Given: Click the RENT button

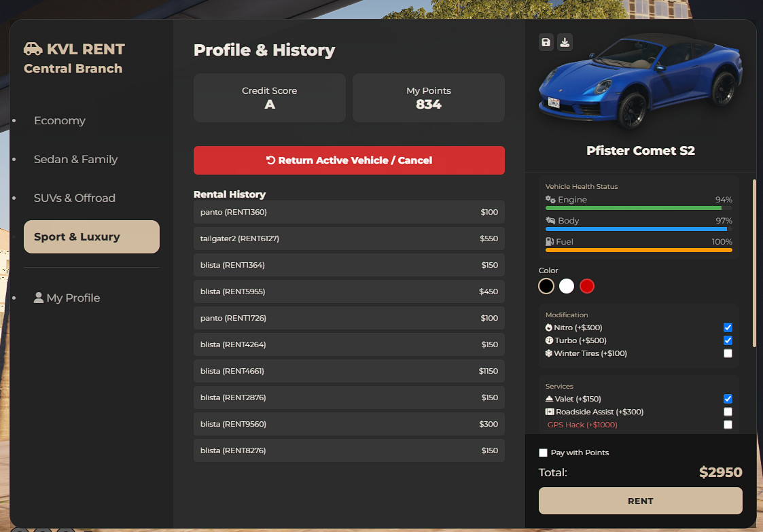Looking at the screenshot, I should pyautogui.click(x=641, y=501).
